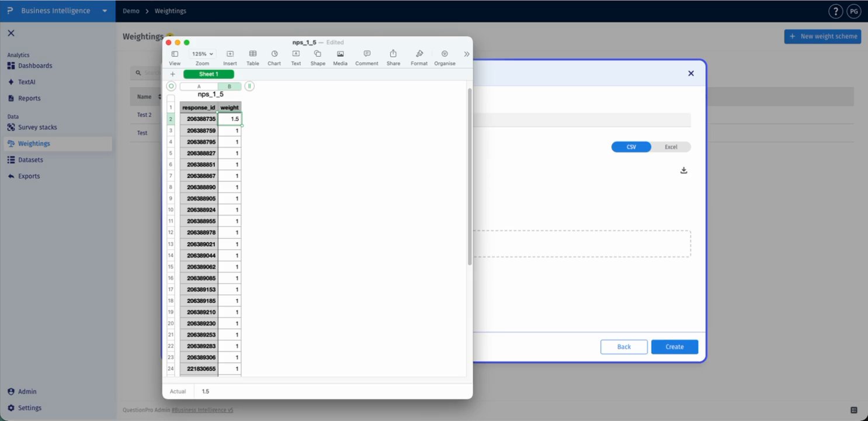Click the Business Intelligence v5 footer link
The width and height of the screenshot is (868, 421).
tap(202, 410)
